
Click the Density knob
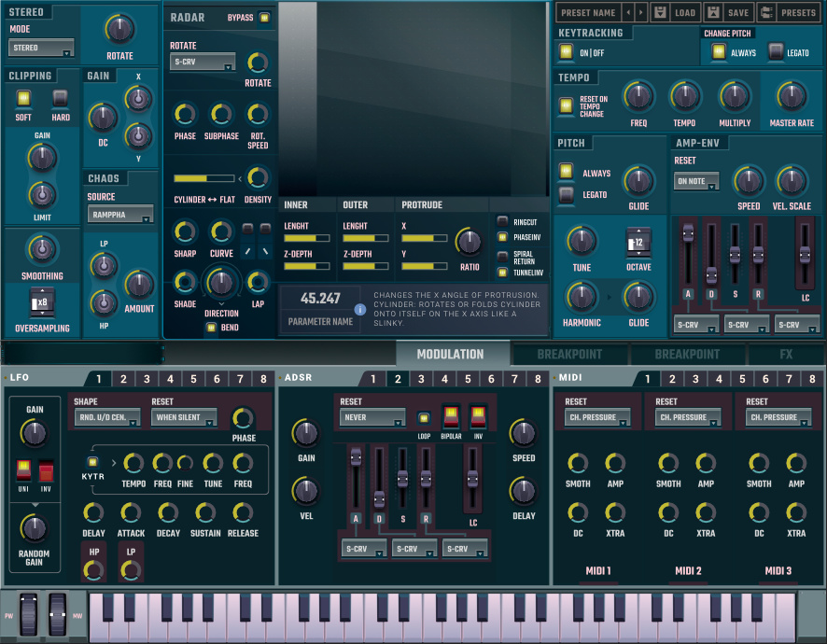258,177
